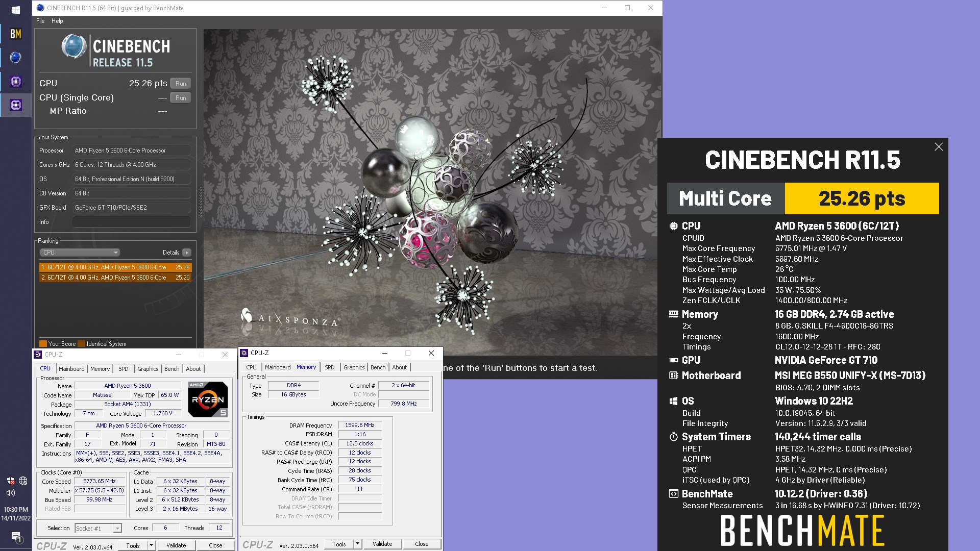Click left CPU-Z window title icon

pyautogui.click(x=38, y=355)
